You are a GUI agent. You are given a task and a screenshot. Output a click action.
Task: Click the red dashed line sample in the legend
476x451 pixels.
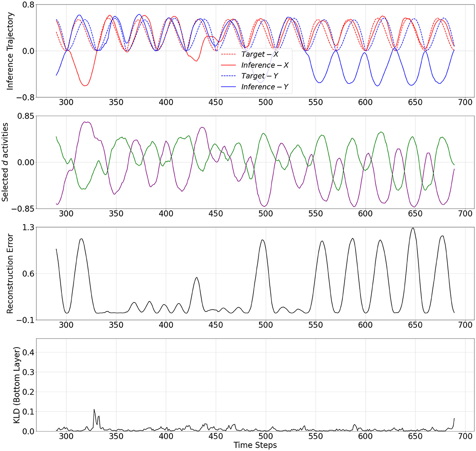229,55
